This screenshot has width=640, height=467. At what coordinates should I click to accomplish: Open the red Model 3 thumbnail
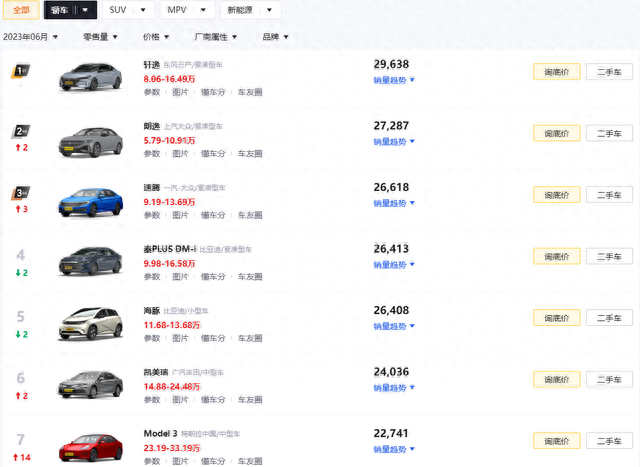click(x=91, y=448)
